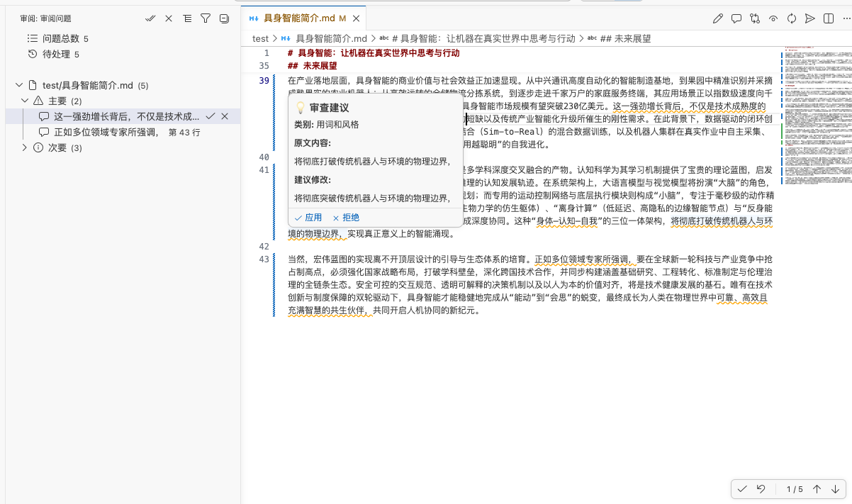This screenshot has height=504, width=852.
Task: Click 待处理 5 summary row
Action: (x=122, y=54)
